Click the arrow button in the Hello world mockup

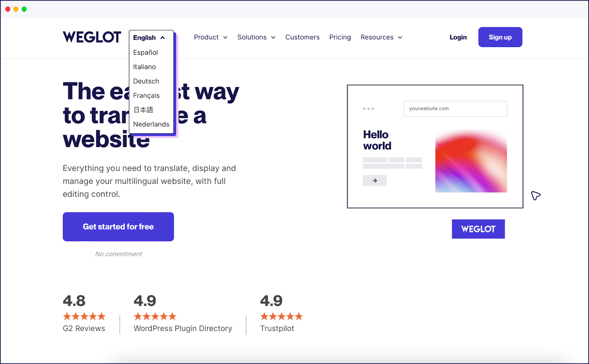[374, 180]
